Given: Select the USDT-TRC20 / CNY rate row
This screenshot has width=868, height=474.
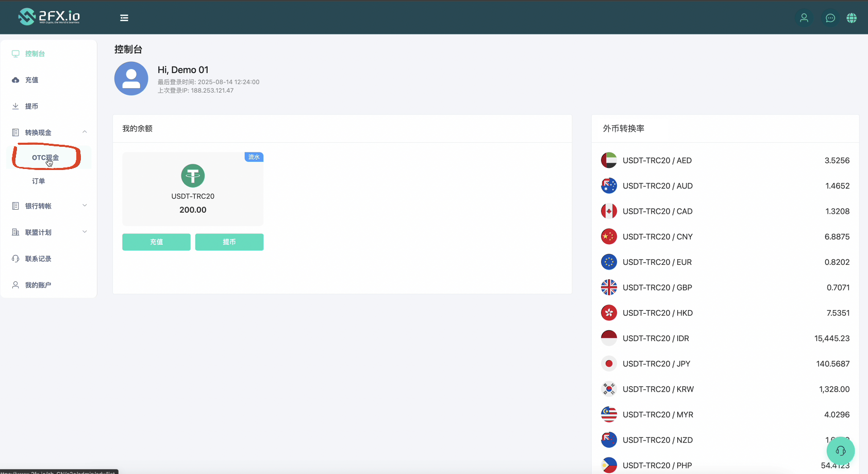Looking at the screenshot, I should click(725, 236).
